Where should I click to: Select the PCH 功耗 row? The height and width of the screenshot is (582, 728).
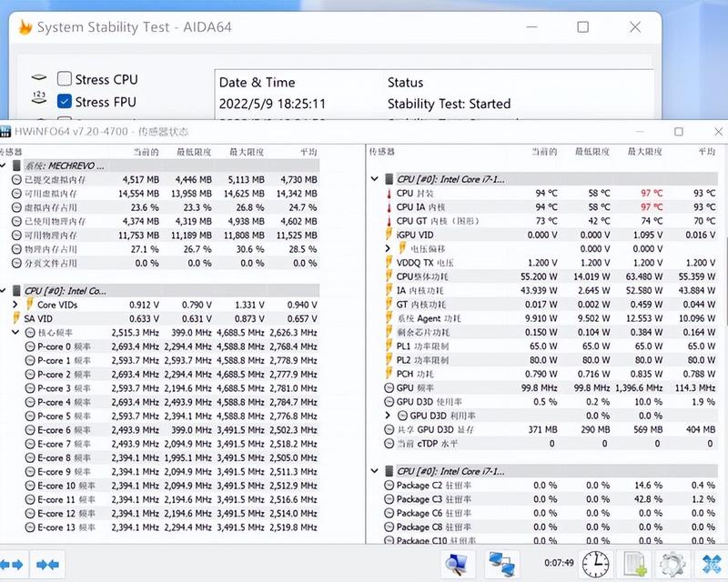coord(551,374)
